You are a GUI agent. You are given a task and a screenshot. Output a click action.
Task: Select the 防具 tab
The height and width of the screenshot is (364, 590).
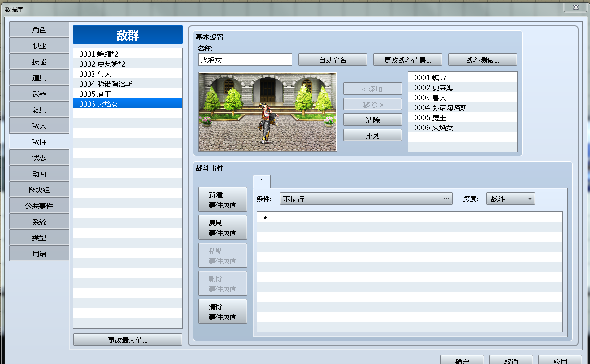point(39,110)
